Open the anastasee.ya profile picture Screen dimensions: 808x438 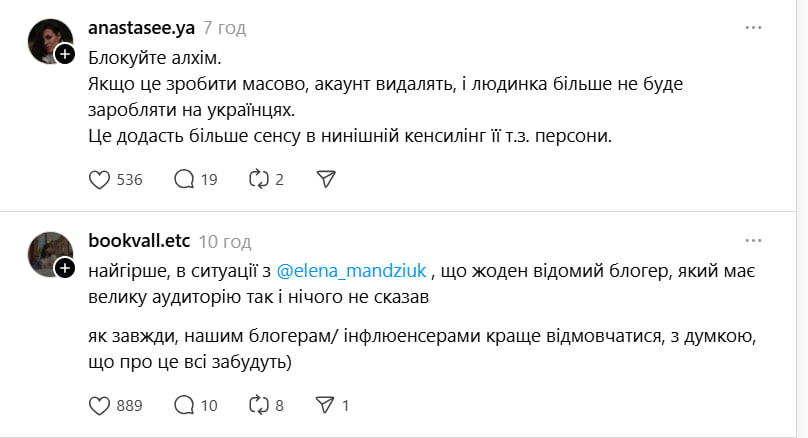tap(47, 40)
